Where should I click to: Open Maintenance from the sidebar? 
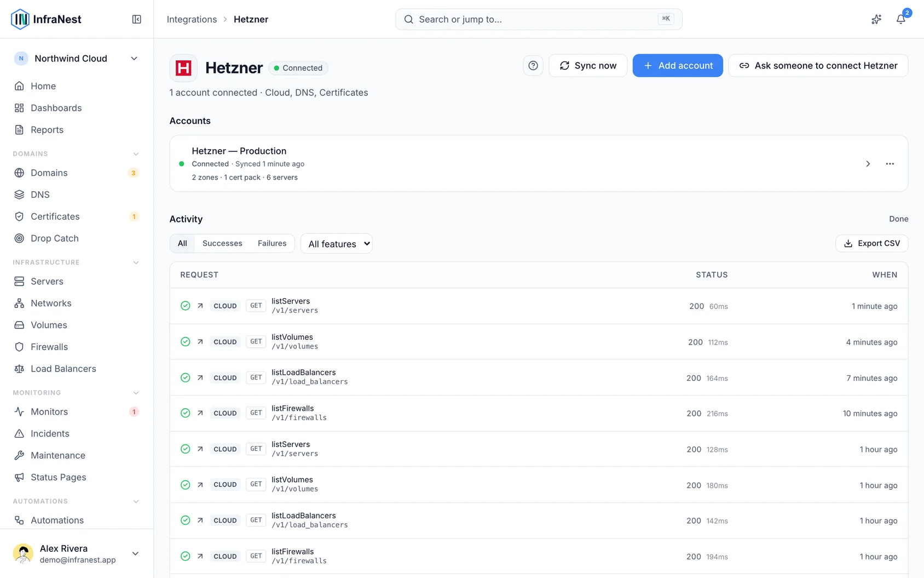(77, 455)
